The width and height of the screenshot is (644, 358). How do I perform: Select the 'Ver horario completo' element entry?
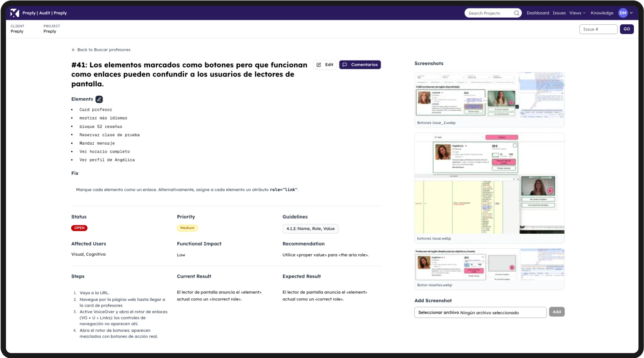(105, 152)
